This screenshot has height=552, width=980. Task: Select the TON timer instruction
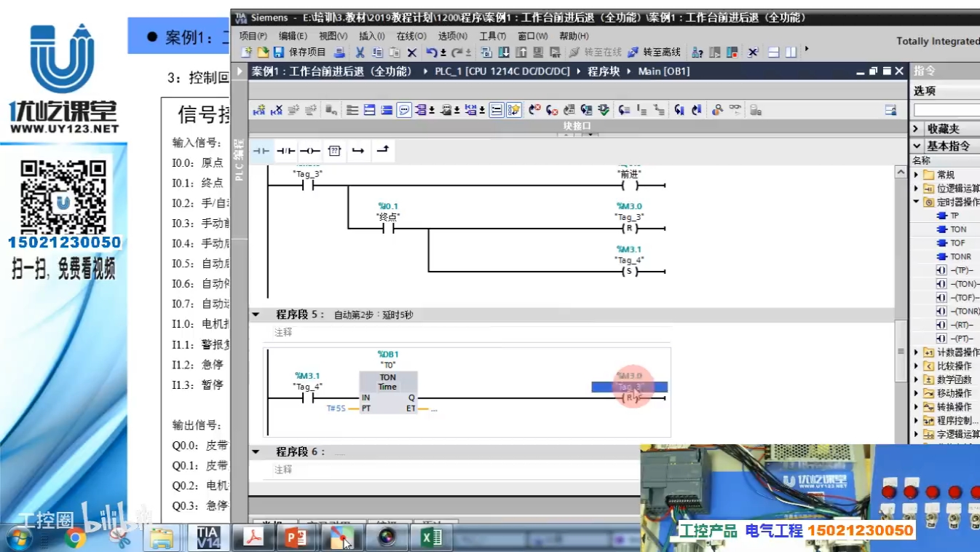[x=952, y=229]
